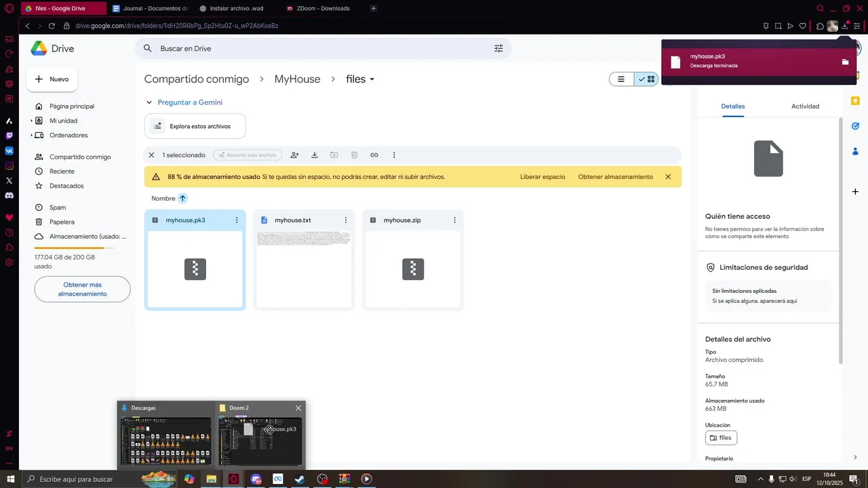Image resolution: width=868 pixels, height=488 pixels.
Task: Open Compartido conmigo in Drive sidebar
Action: [80, 157]
